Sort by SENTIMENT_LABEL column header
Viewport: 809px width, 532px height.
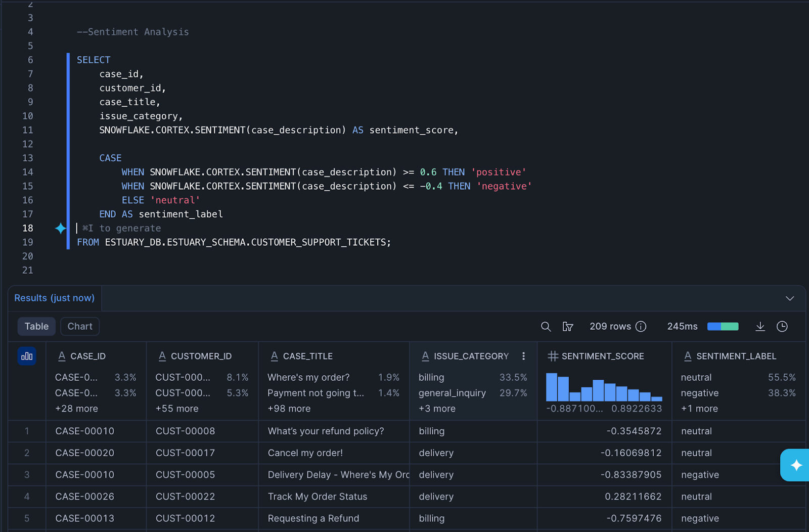click(x=736, y=357)
